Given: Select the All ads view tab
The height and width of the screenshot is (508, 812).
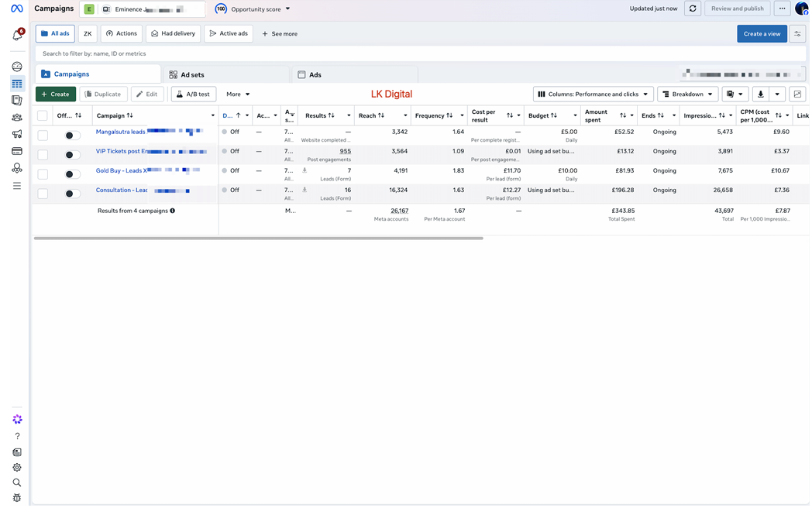Looking at the screenshot, I should (55, 33).
